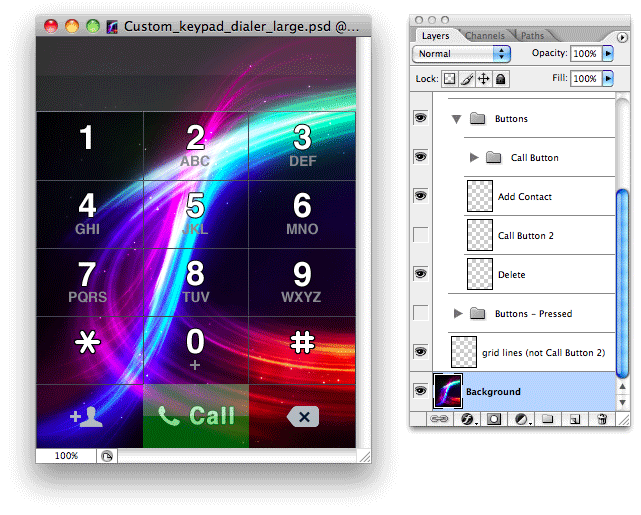Image resolution: width=641 pixels, height=515 pixels.
Task: Select the Add Contact layer name
Action: click(525, 197)
